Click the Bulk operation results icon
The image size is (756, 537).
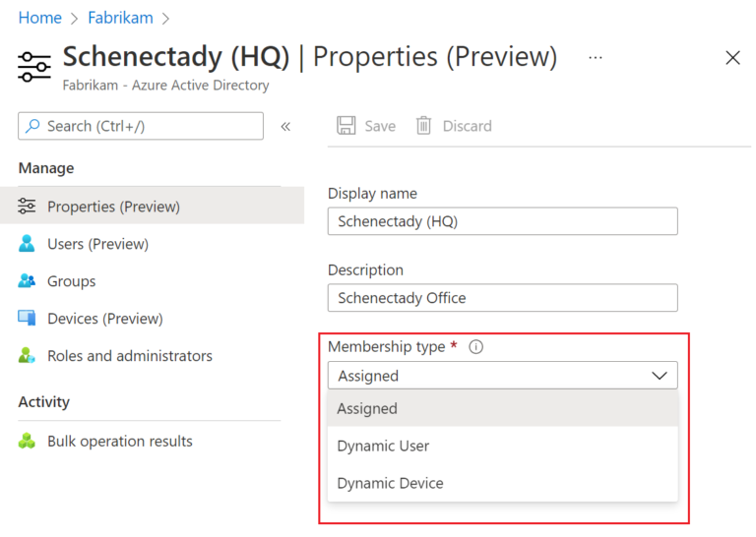pos(28,442)
